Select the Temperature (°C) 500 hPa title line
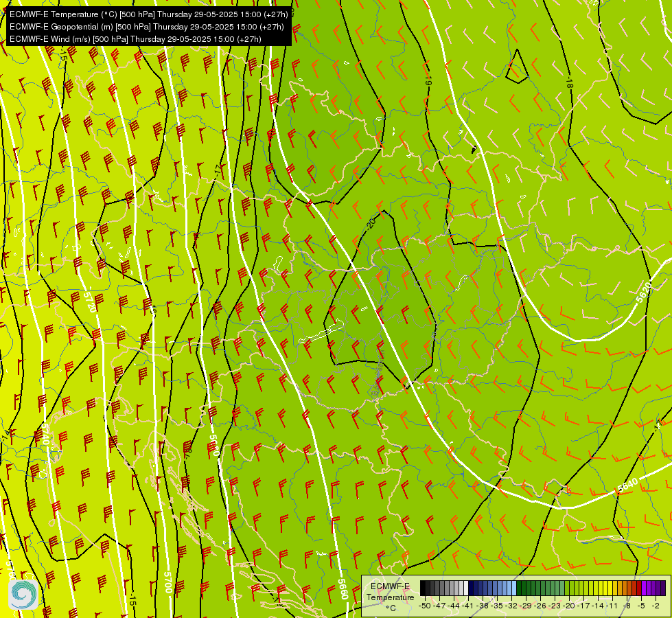 click(x=149, y=14)
